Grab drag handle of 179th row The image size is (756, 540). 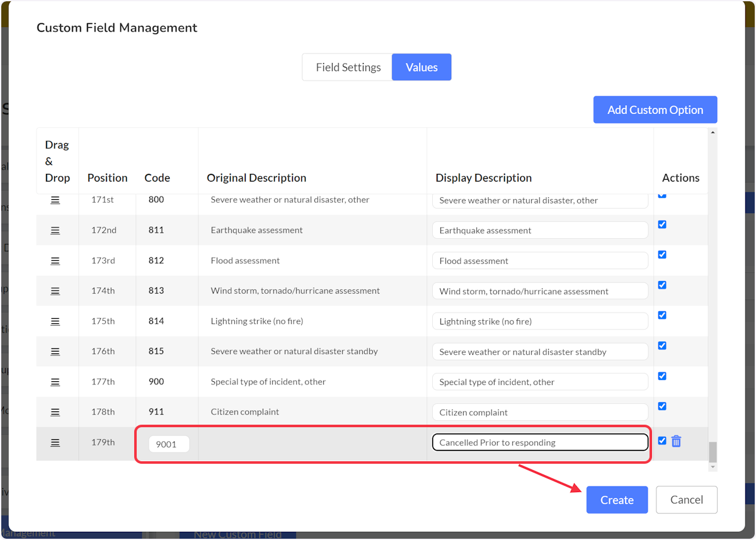click(x=55, y=443)
